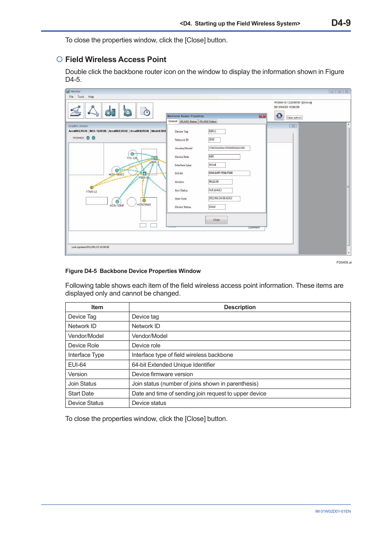Close the Graphic Viewer panel
Screen dimensions: 392x555
pyautogui.click(x=293, y=126)
